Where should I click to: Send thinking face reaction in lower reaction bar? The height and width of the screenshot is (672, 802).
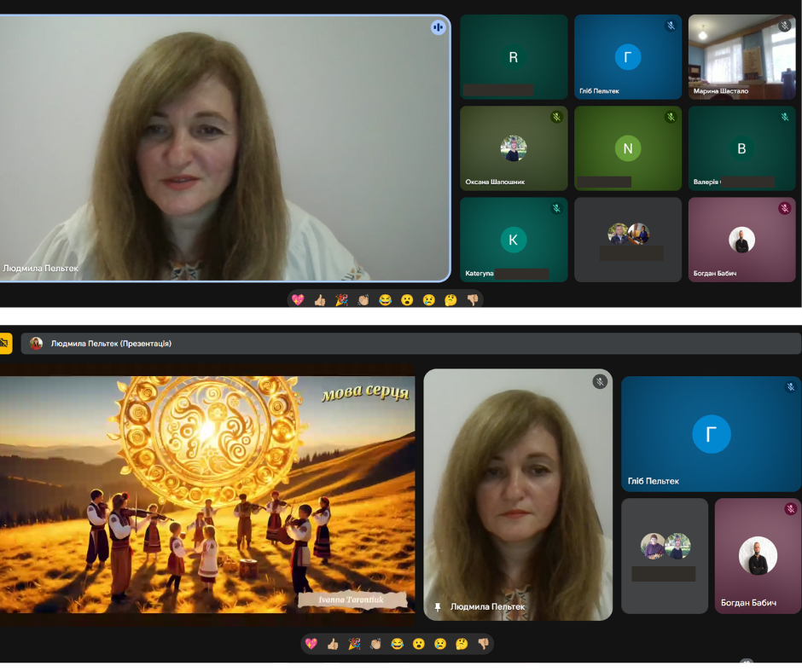click(x=462, y=644)
